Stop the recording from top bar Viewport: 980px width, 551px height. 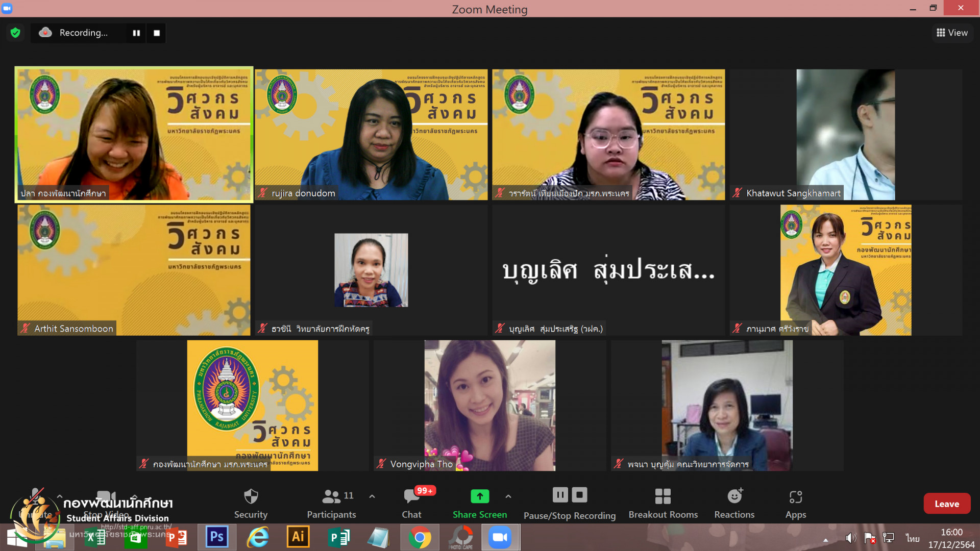click(157, 33)
